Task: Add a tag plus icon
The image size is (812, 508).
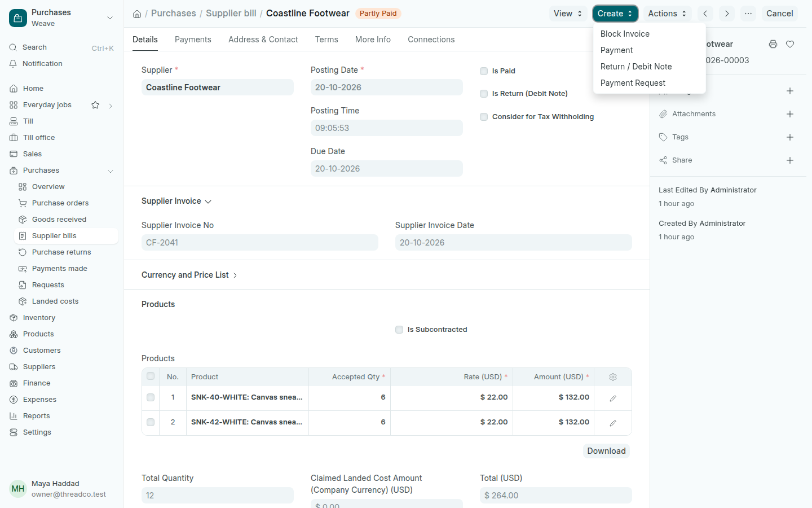Action: point(790,137)
